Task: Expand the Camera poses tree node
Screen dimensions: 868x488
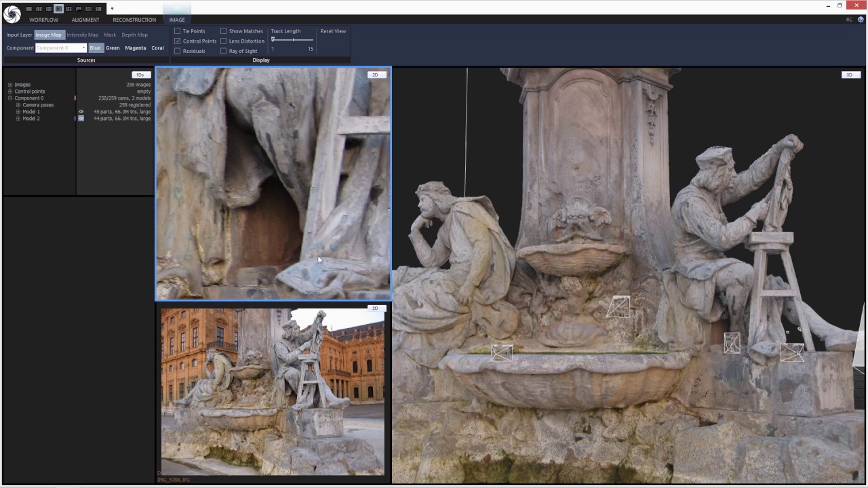Action: click(18, 105)
